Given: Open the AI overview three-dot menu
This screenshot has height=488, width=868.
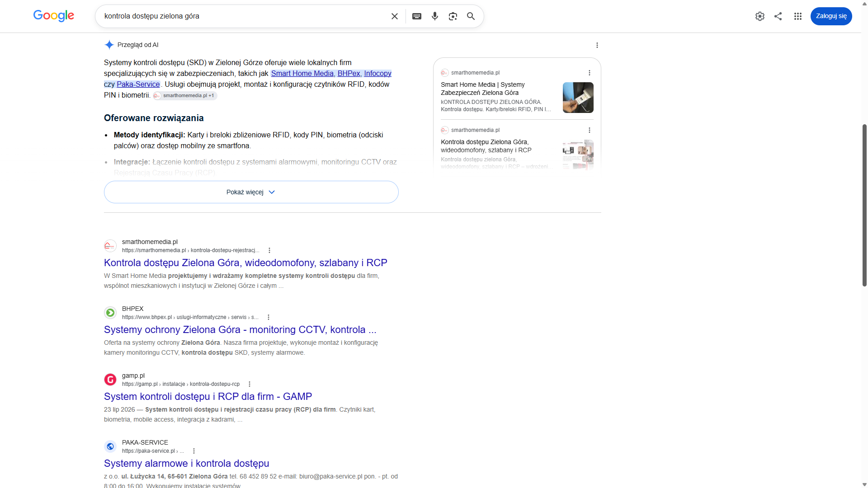Looking at the screenshot, I should (x=597, y=45).
